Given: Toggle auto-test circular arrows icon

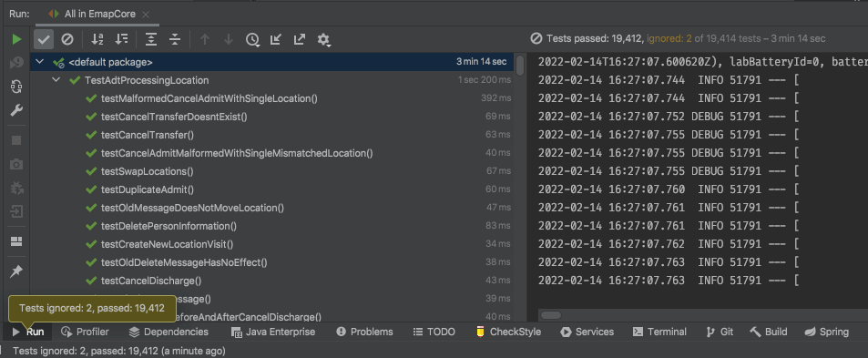Looking at the screenshot, I should (x=16, y=87).
